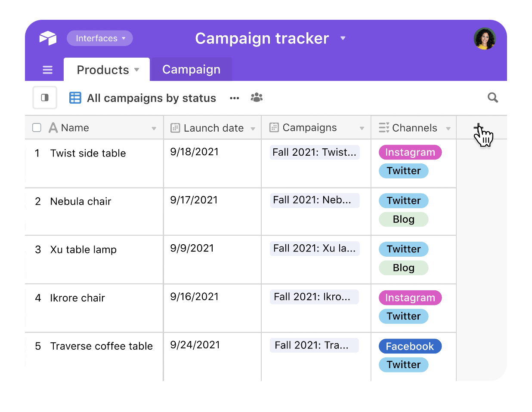
Task: Check the select all records checkbox
Action: (37, 128)
